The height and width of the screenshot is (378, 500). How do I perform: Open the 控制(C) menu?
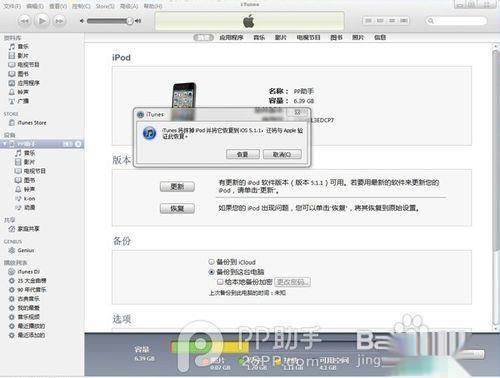81,6
